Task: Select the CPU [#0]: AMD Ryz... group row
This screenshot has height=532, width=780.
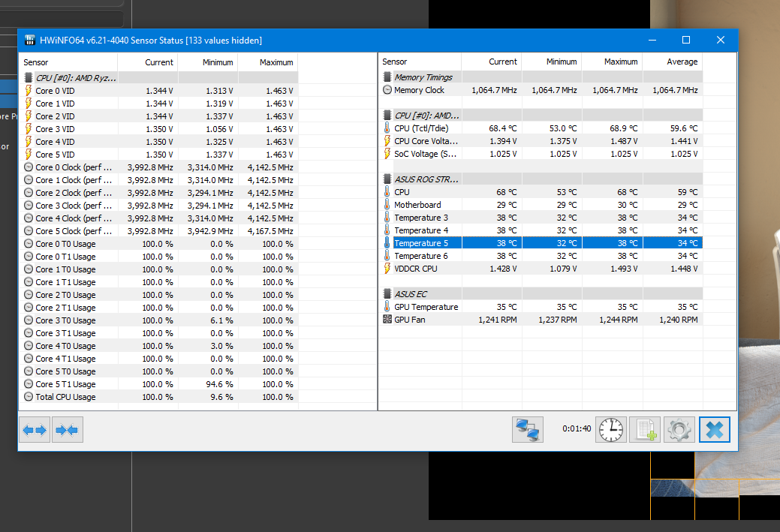Action: (x=159, y=77)
